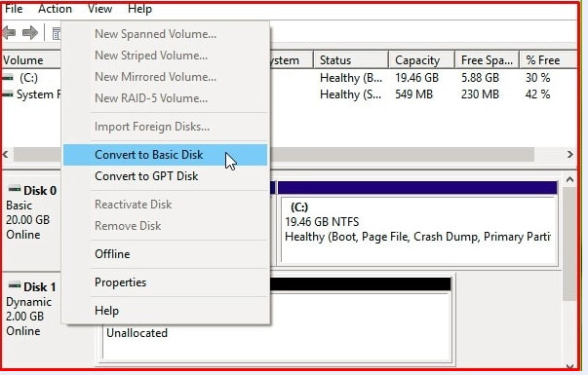Sort by the Capacity column header
This screenshot has width=588, height=375.
pyautogui.click(x=421, y=60)
